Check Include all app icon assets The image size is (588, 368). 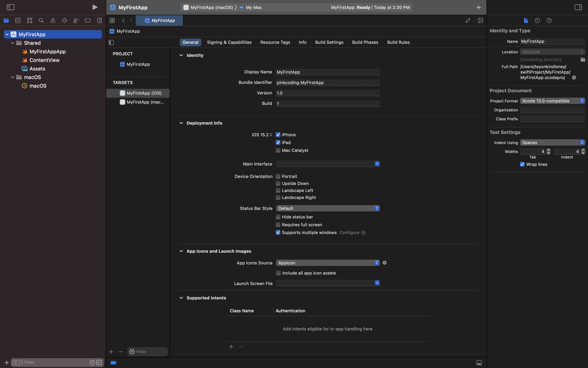(278, 273)
